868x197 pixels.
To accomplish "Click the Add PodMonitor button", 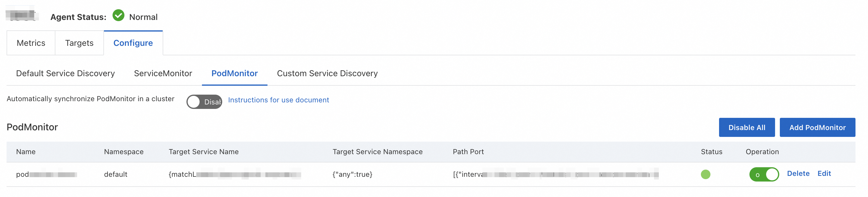I will (x=817, y=128).
